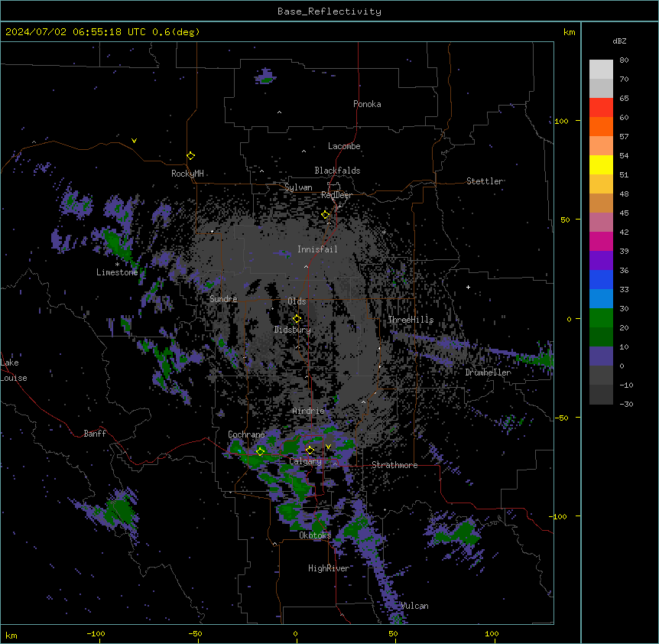This screenshot has width=659, height=644.
Task: Click the Base_Reflectivity title
Action: 329,11
